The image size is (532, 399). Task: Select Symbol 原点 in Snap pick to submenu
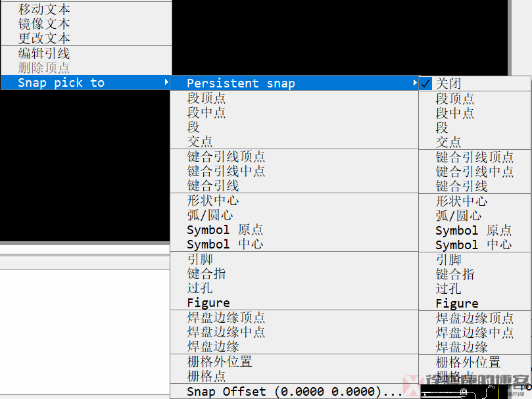(225, 229)
